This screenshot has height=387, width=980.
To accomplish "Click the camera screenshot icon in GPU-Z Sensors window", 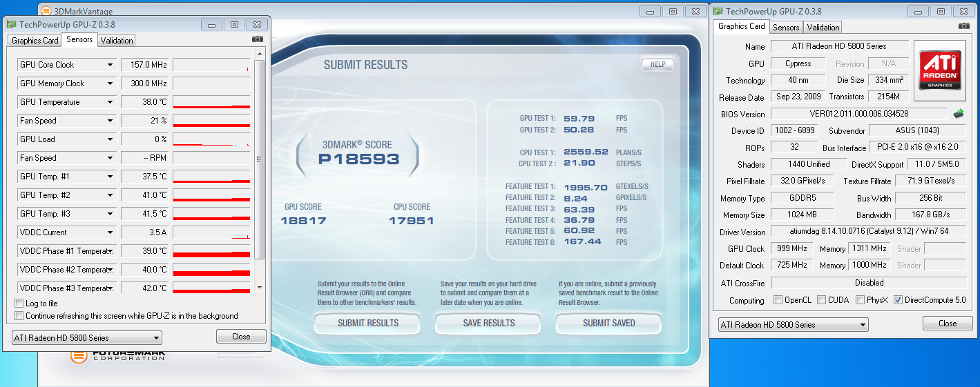I will [258, 40].
